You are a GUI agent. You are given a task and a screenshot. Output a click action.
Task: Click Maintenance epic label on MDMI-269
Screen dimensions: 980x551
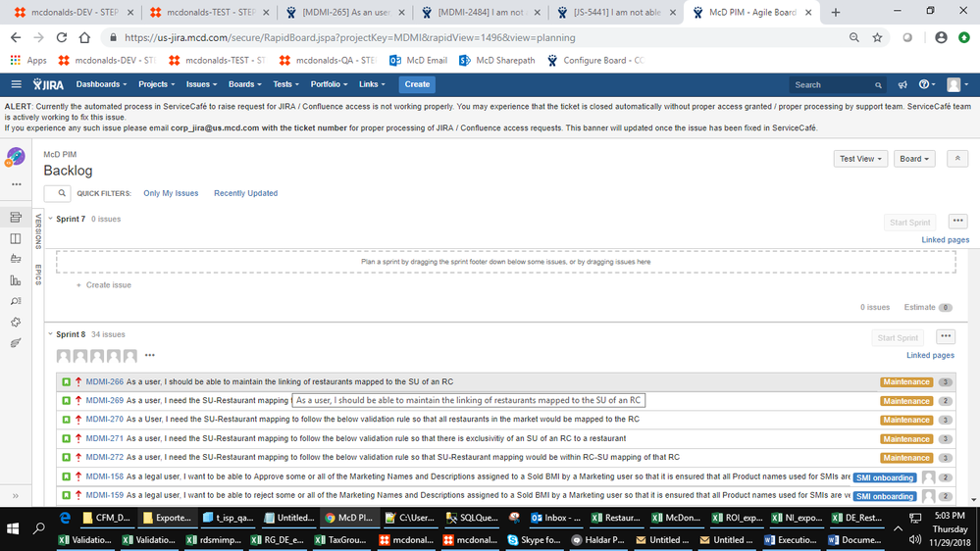[x=906, y=401]
